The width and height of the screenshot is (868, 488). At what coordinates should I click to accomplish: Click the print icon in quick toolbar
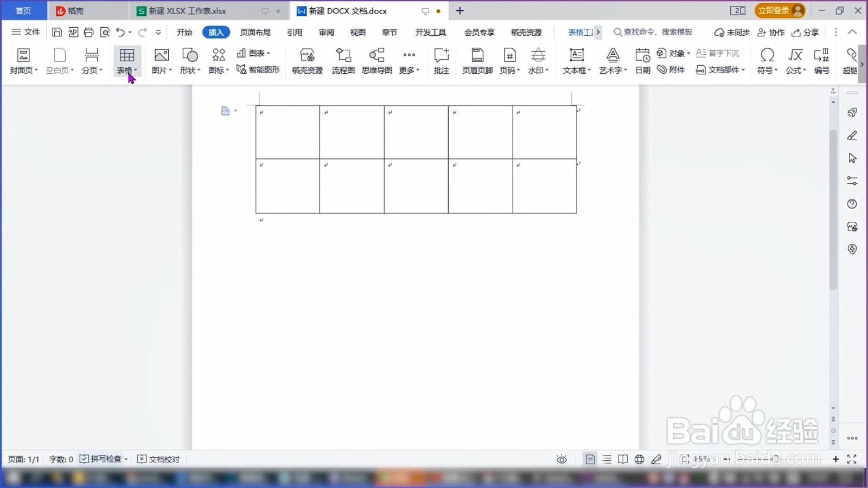click(89, 33)
